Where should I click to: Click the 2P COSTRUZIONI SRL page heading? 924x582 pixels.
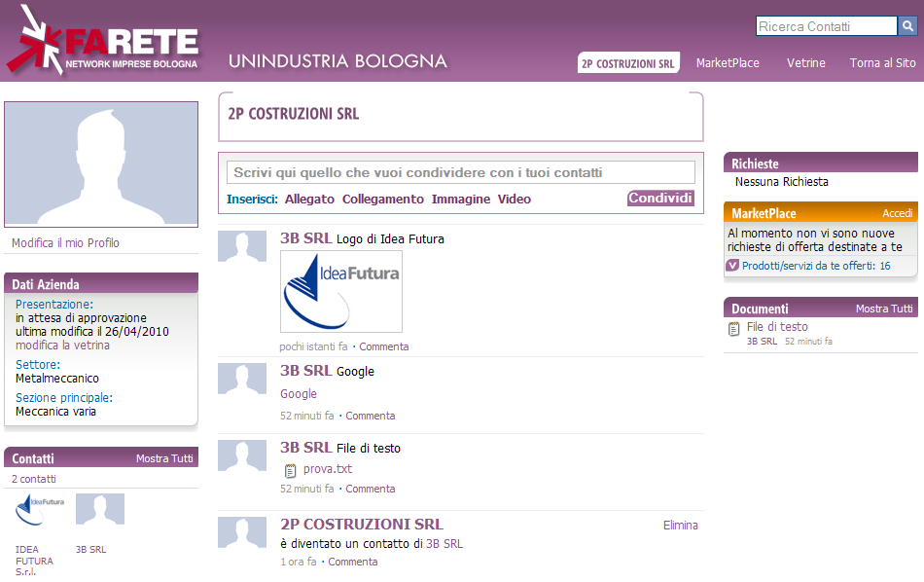[x=294, y=114]
